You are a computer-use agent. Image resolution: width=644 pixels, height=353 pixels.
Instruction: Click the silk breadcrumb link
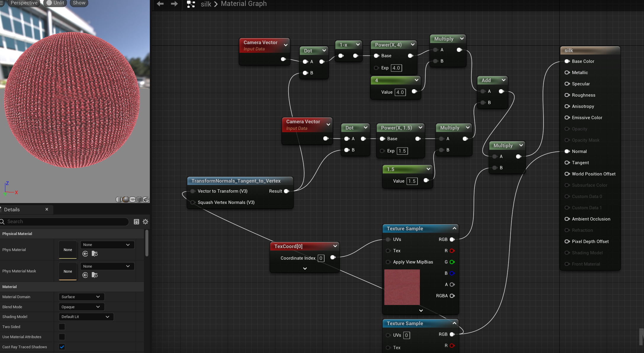point(206,4)
